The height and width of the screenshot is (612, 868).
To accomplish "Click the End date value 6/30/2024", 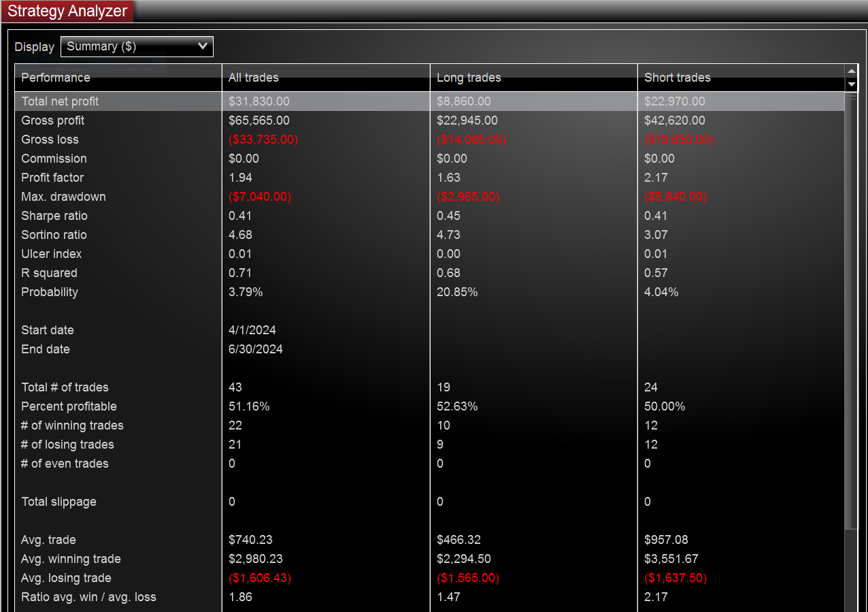I will (x=256, y=349).
